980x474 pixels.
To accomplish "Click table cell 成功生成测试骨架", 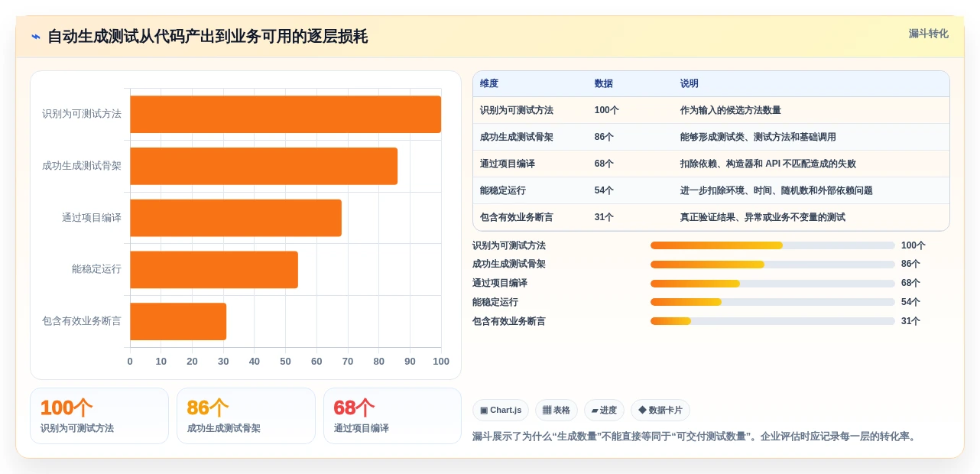I will click(517, 137).
